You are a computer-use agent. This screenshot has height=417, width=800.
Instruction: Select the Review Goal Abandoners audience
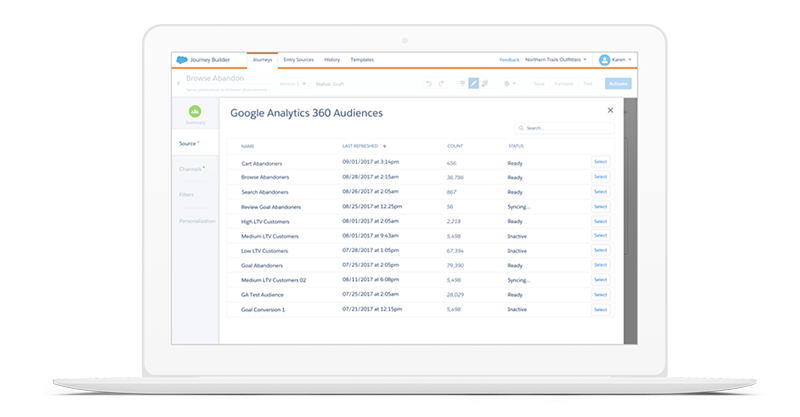click(601, 206)
